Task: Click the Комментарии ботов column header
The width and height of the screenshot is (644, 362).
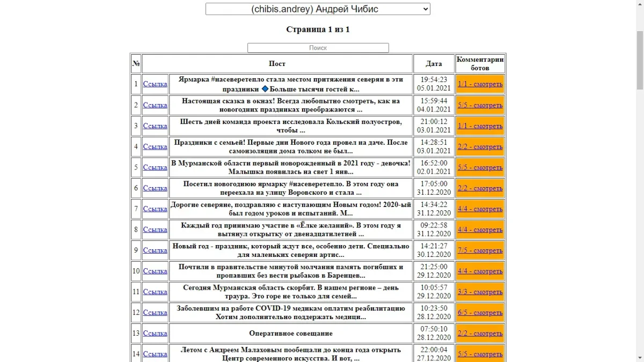Action: 480,64
